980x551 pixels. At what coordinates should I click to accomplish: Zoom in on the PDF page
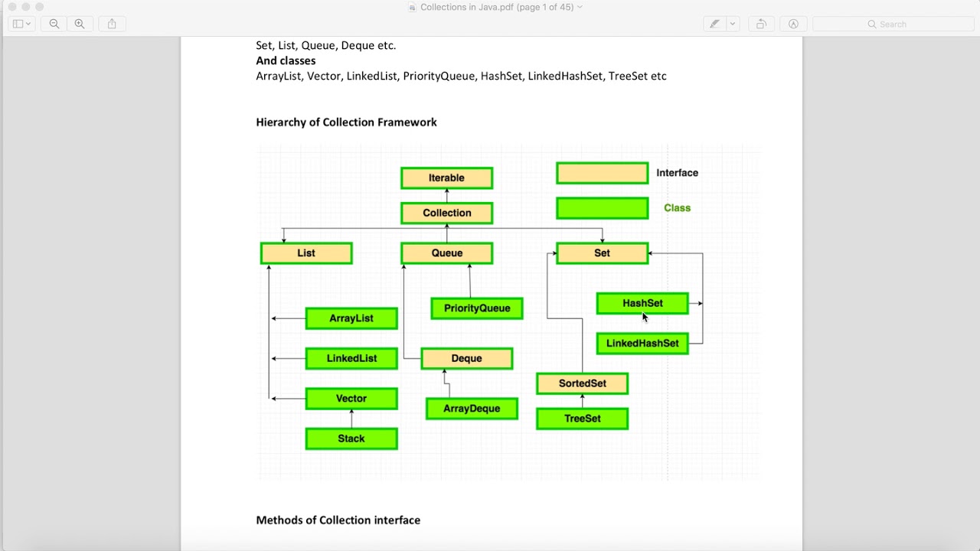click(80, 24)
